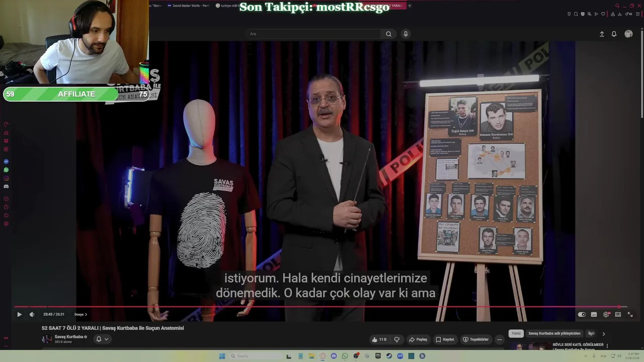644x362 pixels.
Task: Open the video title text
Action: point(113,328)
